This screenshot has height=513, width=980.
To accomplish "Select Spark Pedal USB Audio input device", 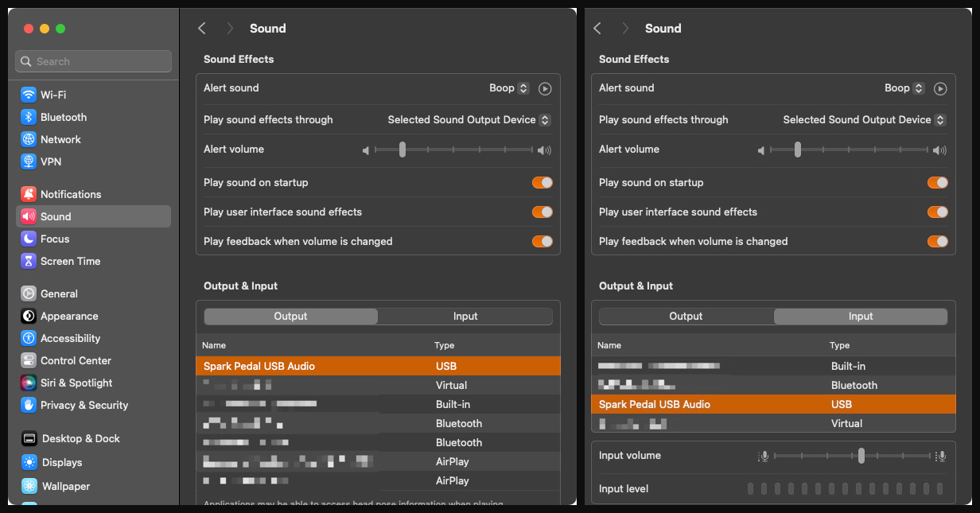I will pos(774,404).
